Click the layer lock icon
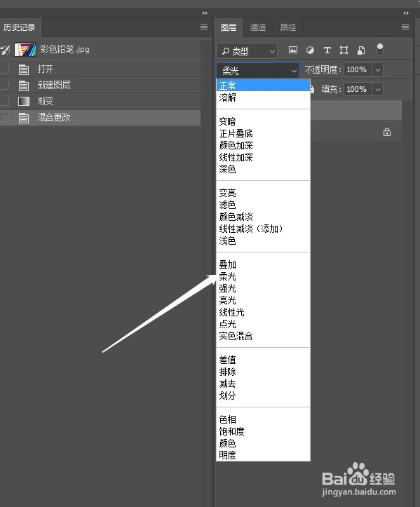 [x=387, y=132]
